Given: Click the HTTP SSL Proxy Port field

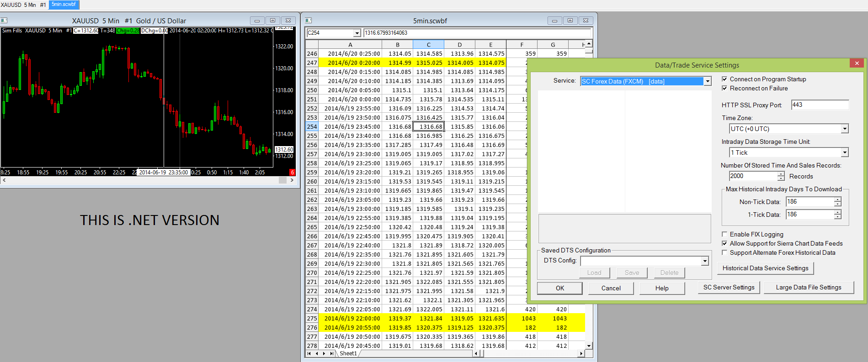Looking at the screenshot, I should [820, 105].
